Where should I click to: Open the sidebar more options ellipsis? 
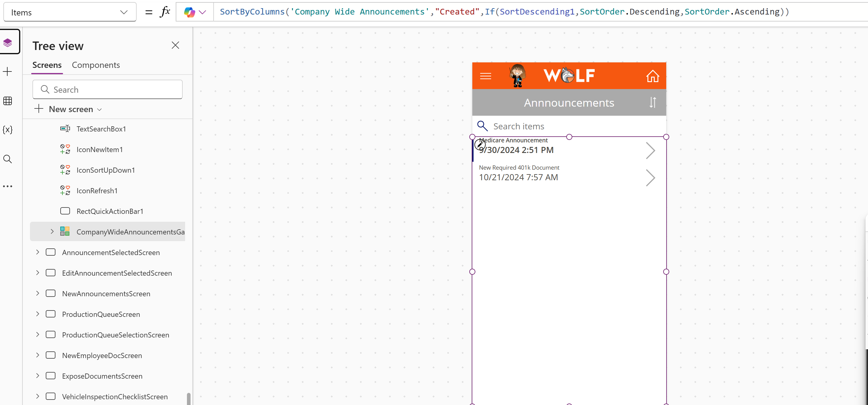point(7,186)
